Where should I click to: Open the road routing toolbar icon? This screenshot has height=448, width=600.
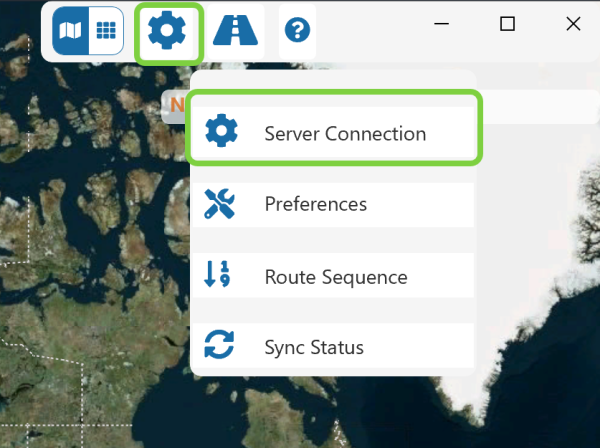pos(235,31)
